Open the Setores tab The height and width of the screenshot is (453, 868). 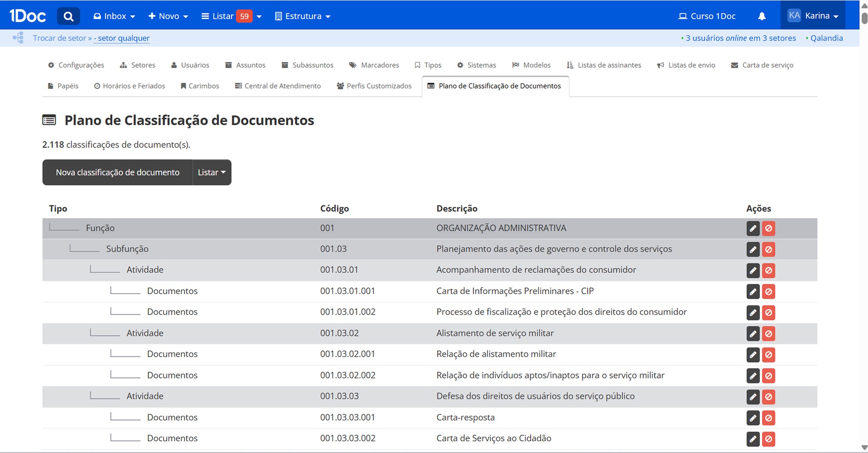click(x=138, y=65)
